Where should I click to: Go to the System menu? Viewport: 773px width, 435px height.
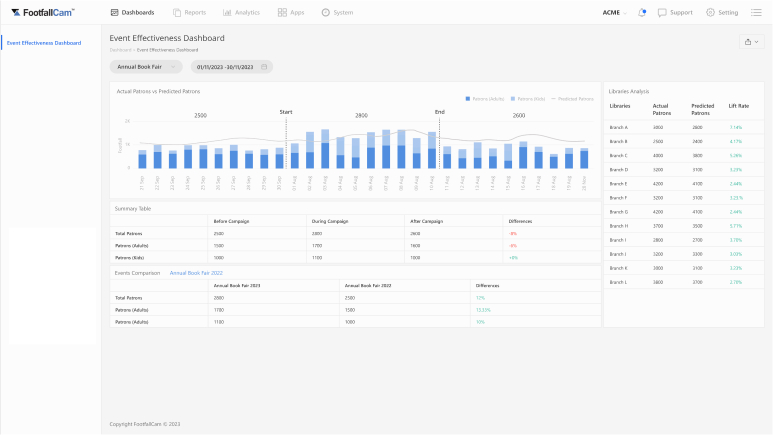338,12
